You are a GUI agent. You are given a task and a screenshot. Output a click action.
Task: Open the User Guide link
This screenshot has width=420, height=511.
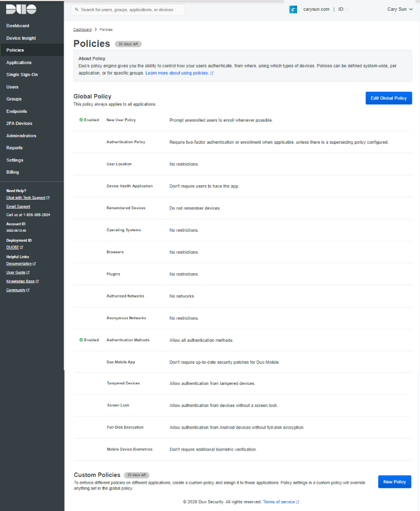coord(15,273)
